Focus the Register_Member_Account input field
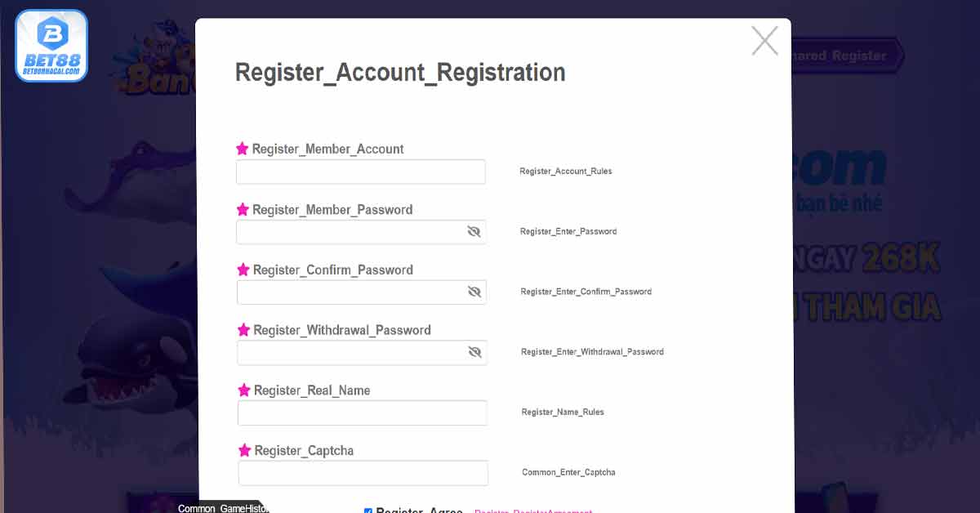This screenshot has height=513, width=980. (x=361, y=172)
